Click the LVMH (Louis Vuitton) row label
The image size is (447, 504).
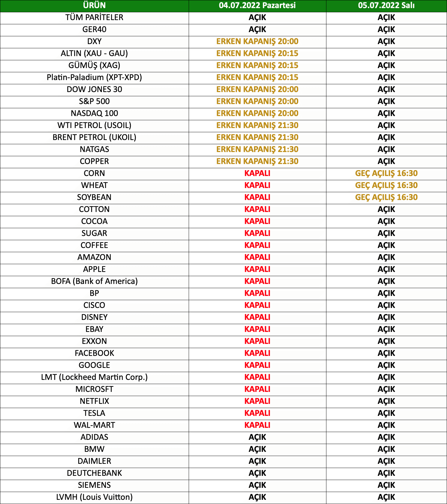point(94,497)
